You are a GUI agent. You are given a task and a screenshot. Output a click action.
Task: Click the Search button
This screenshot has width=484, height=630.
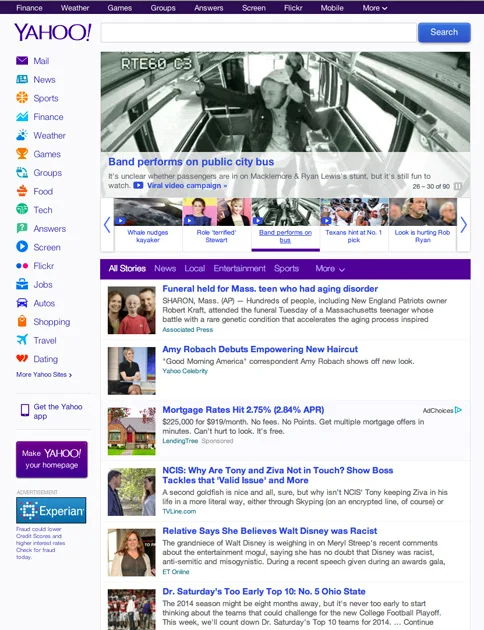click(444, 32)
